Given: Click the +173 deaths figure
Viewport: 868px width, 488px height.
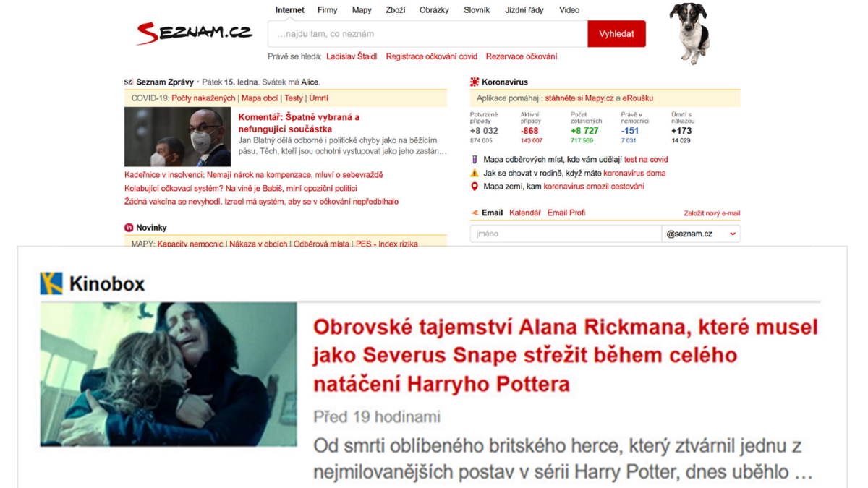Looking at the screenshot, I should [681, 131].
